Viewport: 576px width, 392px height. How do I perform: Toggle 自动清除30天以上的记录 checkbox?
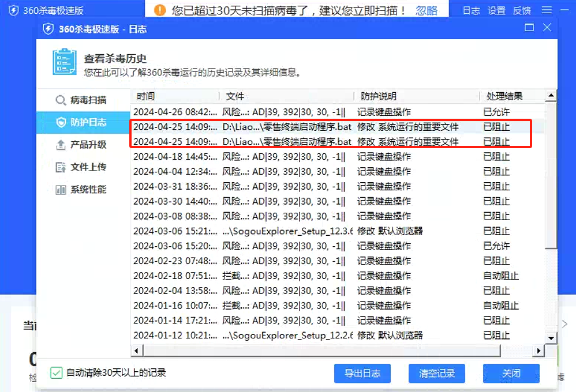[x=57, y=373]
